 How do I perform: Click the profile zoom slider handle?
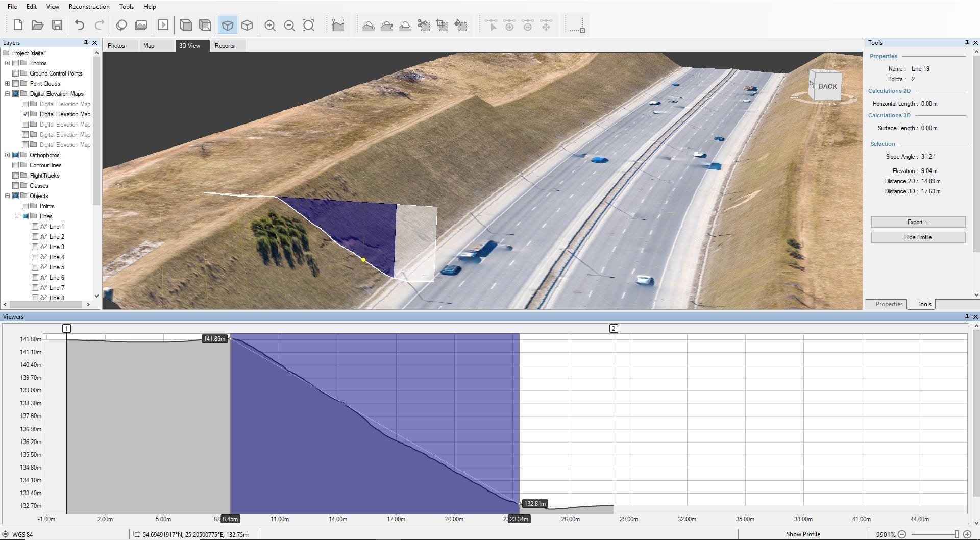tap(957, 534)
